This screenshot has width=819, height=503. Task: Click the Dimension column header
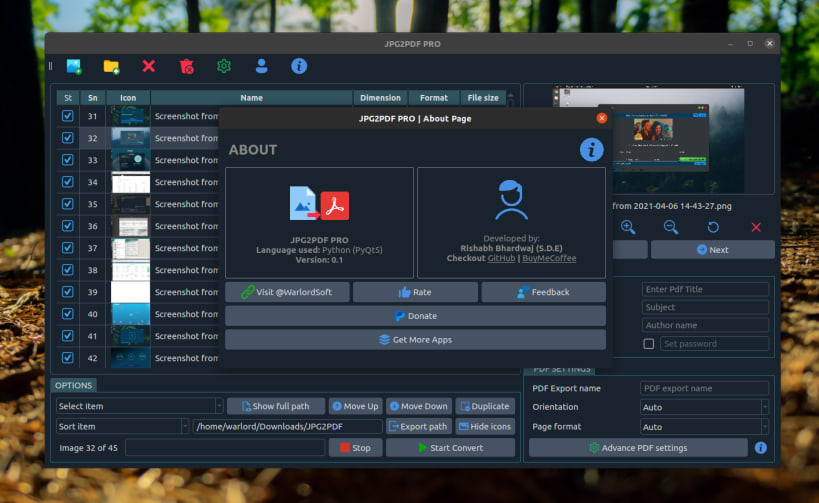click(x=380, y=98)
